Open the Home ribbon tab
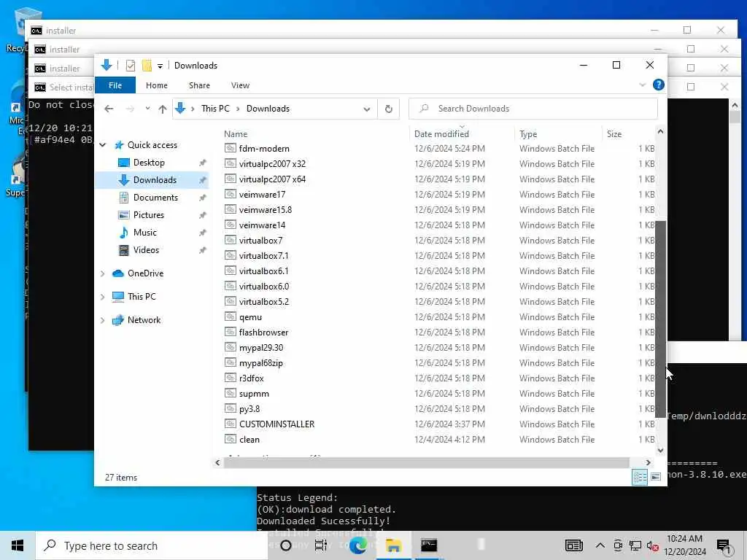 (x=156, y=85)
